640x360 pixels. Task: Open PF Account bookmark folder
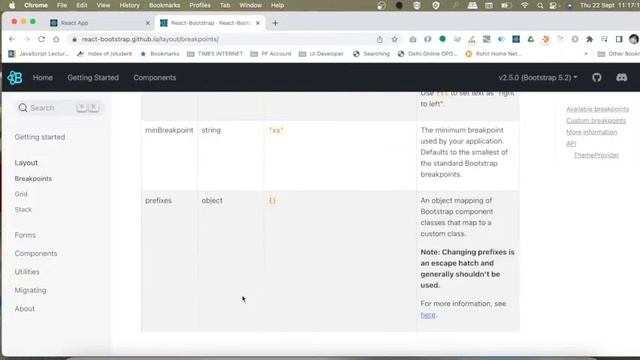271,54
